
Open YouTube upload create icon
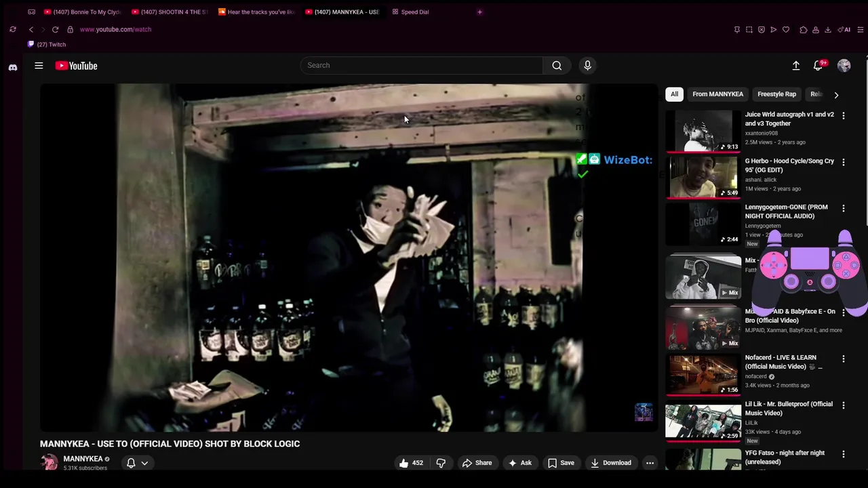coord(796,65)
